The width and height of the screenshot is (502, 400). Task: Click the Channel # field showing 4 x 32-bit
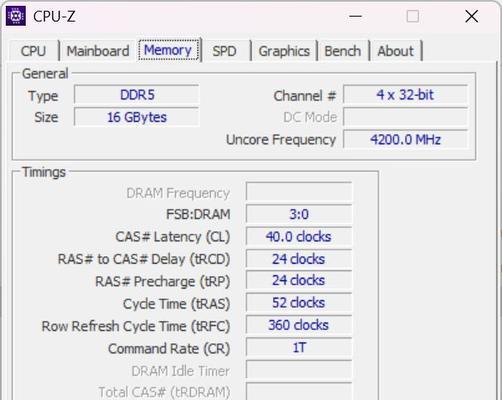click(x=405, y=95)
